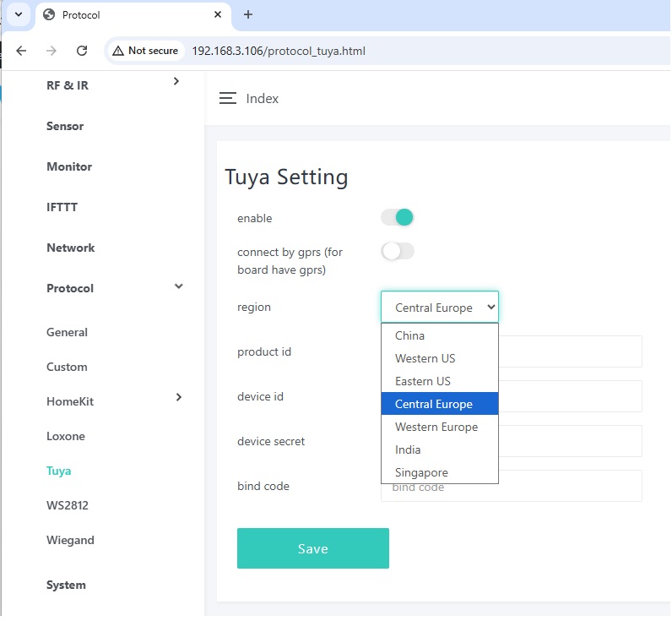The height and width of the screenshot is (621, 672).
Task: Open the General protocol page
Action: click(67, 332)
